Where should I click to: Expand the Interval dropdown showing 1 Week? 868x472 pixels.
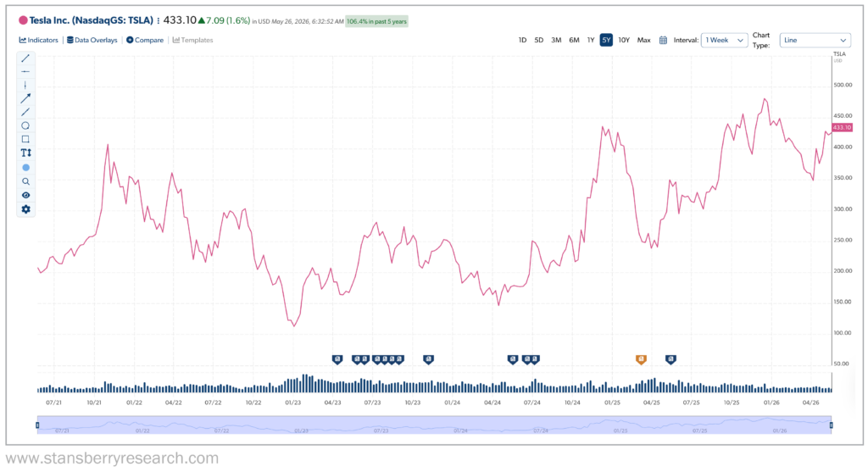pyautogui.click(x=724, y=41)
